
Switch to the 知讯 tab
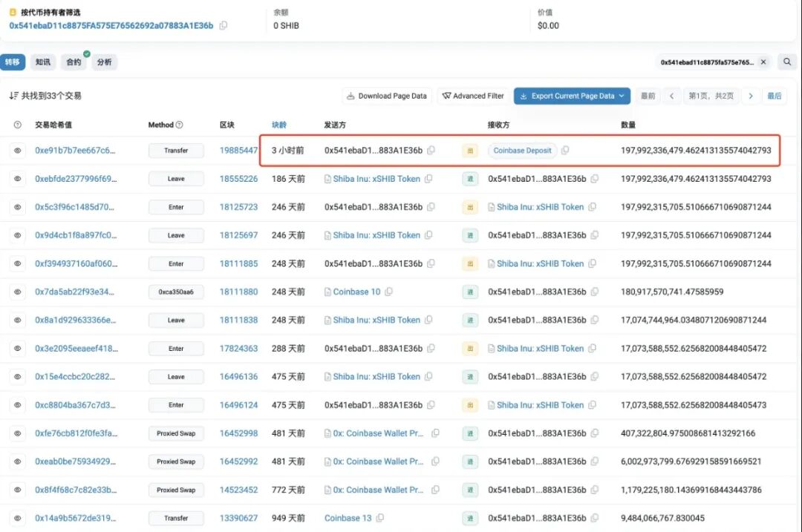pyautogui.click(x=43, y=62)
